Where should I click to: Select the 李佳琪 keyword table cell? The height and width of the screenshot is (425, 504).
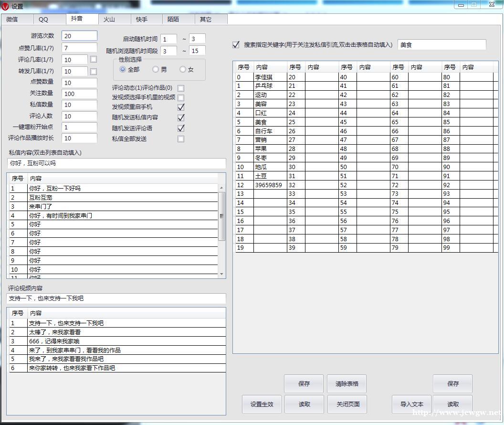tap(270, 77)
